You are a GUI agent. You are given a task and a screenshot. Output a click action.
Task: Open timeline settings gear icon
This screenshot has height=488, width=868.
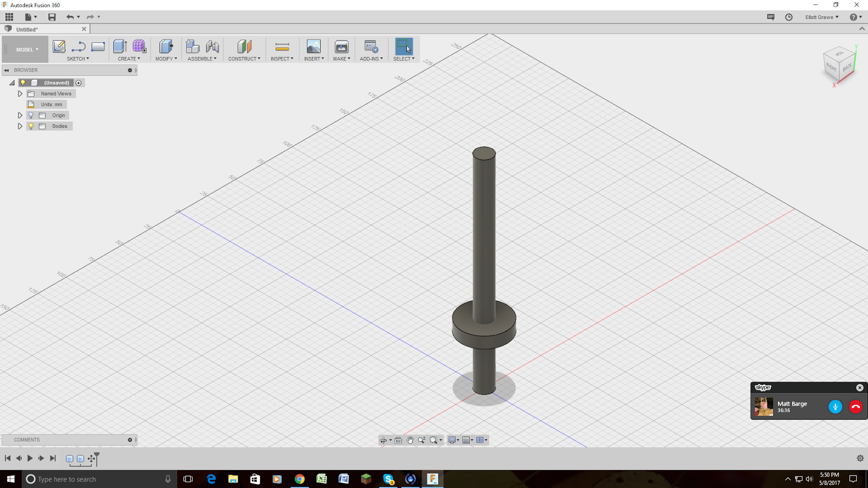(x=860, y=458)
